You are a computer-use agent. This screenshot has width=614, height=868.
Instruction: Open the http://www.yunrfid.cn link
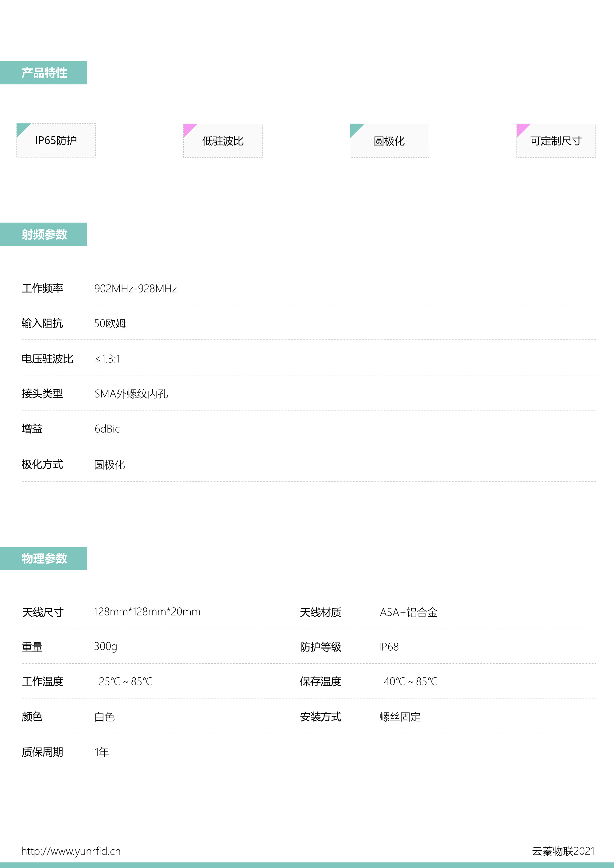pos(71,851)
